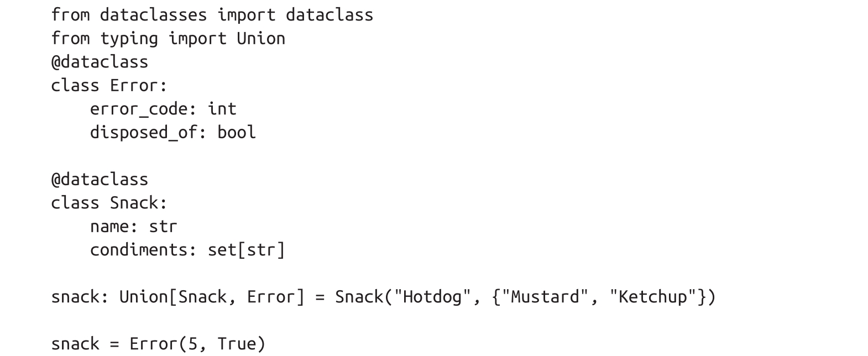
Task: Click the 'typing' module name
Action: (x=129, y=39)
